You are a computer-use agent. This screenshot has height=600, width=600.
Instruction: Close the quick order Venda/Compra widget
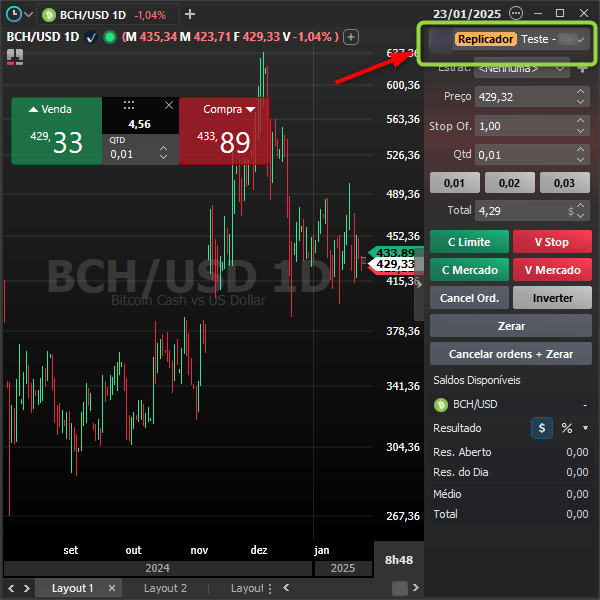[169, 105]
